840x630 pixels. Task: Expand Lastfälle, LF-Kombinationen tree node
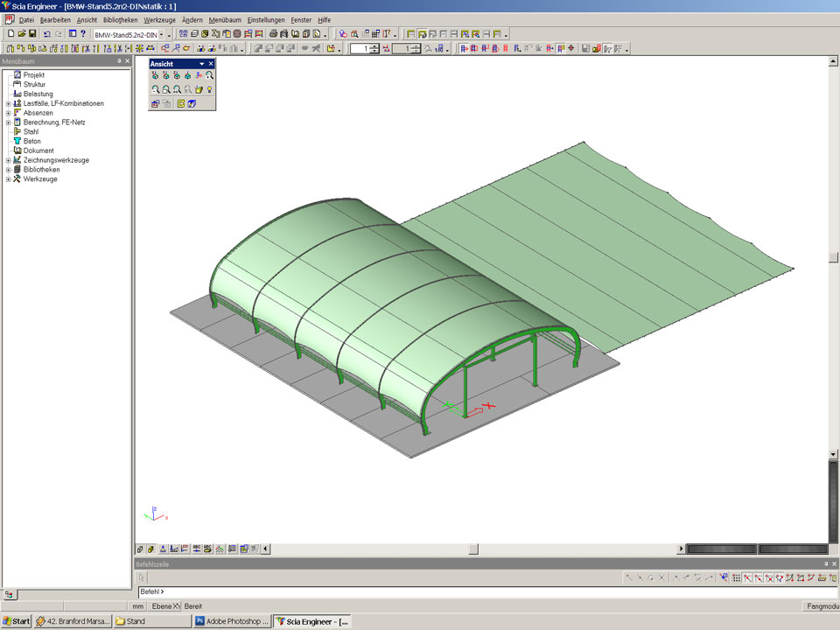[8, 103]
